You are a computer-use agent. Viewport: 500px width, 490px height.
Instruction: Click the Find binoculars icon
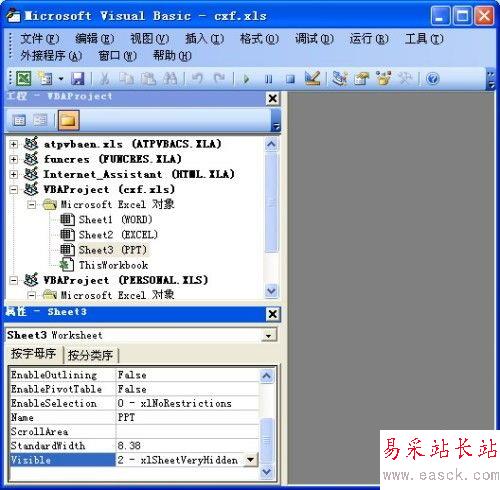coord(170,79)
